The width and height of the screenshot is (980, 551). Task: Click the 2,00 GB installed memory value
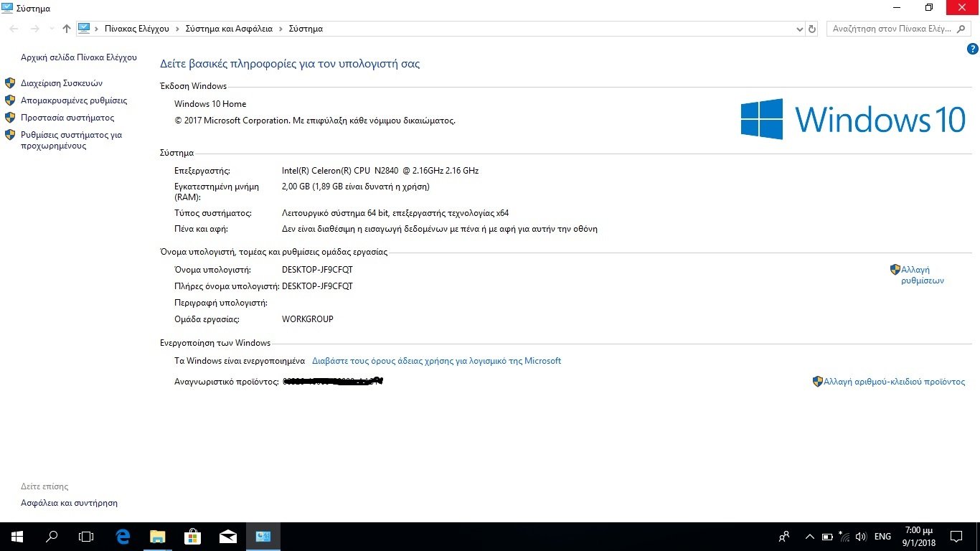click(x=356, y=187)
